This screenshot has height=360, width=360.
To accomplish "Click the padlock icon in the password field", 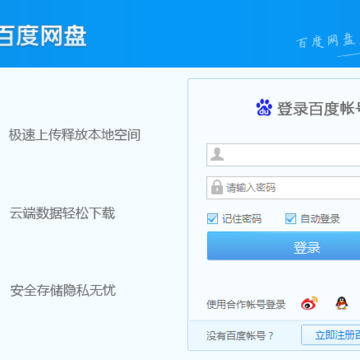I will pos(217,187).
